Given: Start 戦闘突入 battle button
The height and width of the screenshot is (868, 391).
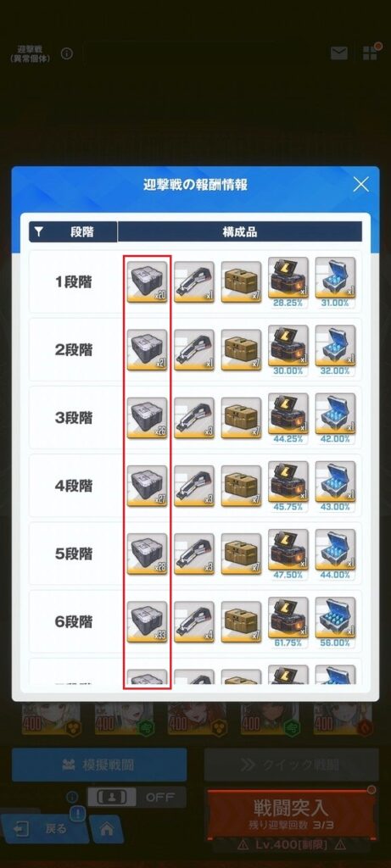Looking at the screenshot, I should 291,813.
